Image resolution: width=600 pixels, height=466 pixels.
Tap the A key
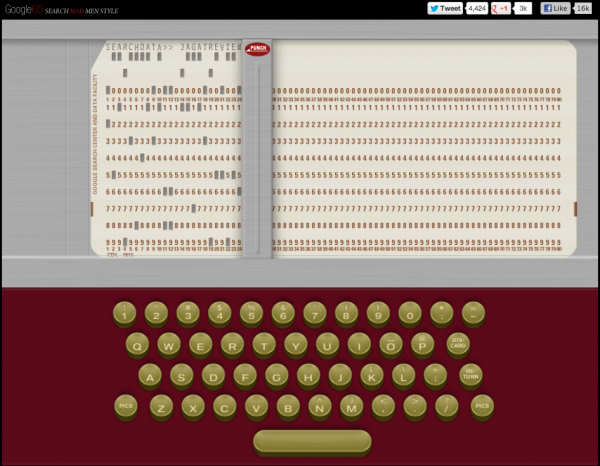coord(150,376)
